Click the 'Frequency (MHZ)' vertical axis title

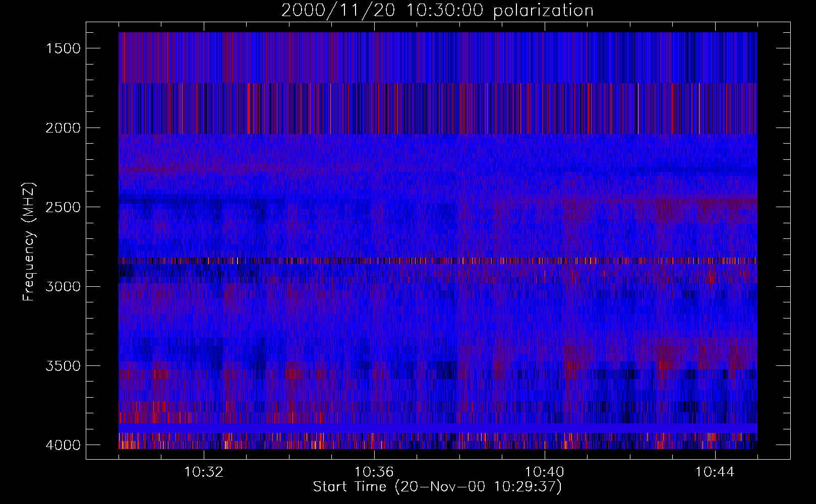click(x=29, y=242)
